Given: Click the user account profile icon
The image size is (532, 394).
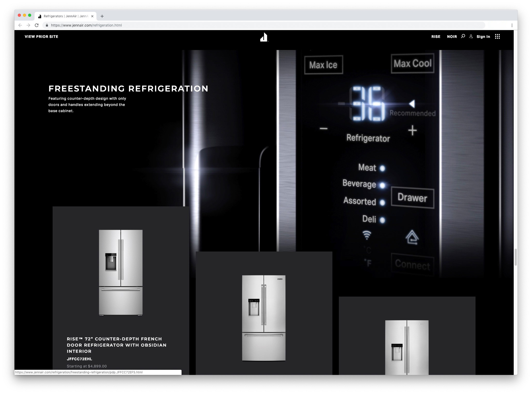Looking at the screenshot, I should 471,37.
